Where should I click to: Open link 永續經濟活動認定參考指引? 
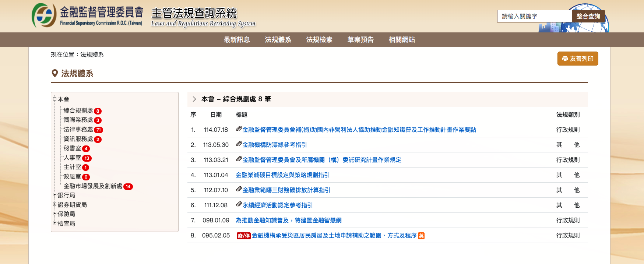coord(278,205)
